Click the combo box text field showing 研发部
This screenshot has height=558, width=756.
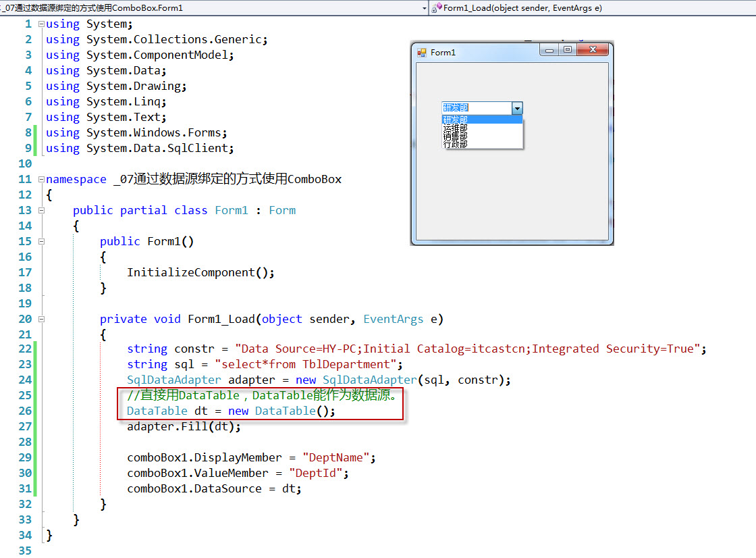[477, 107]
